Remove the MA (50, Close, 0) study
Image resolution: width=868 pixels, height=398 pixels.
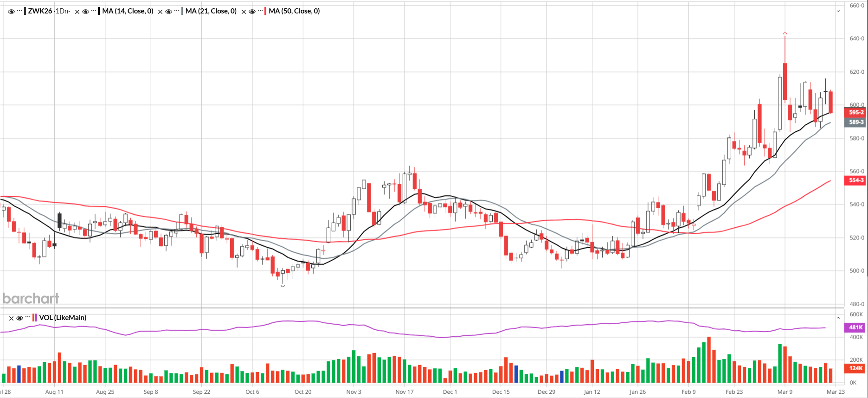tap(244, 12)
